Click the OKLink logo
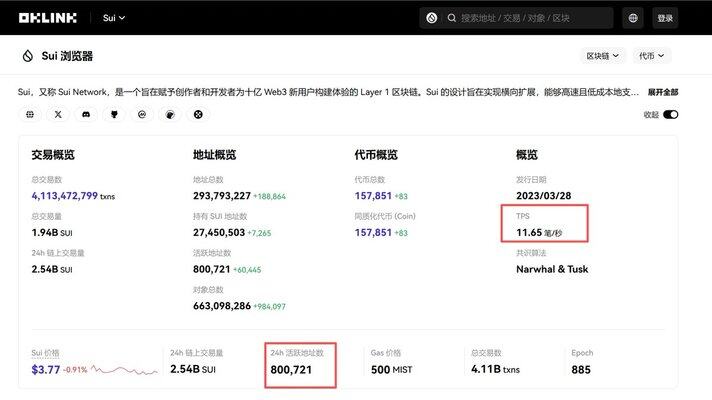712x400 pixels. pos(48,18)
